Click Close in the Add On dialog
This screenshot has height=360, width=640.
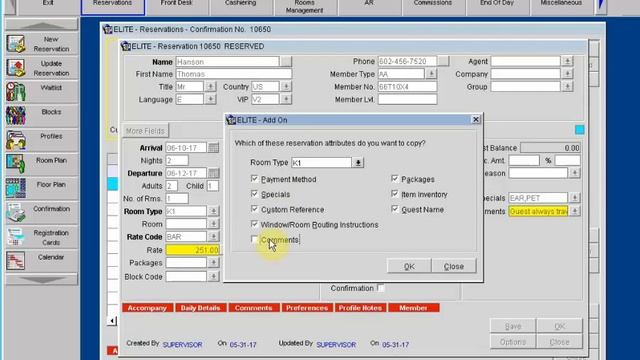pyautogui.click(x=453, y=266)
